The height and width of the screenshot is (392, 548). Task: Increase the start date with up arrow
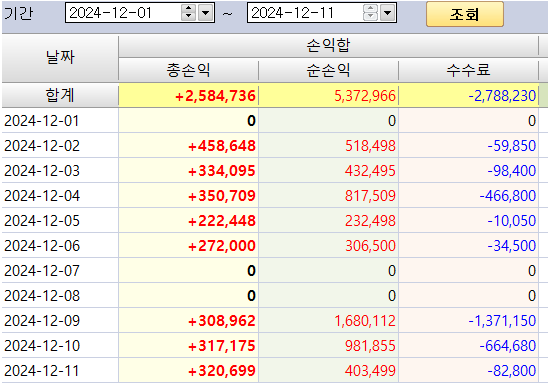point(189,9)
